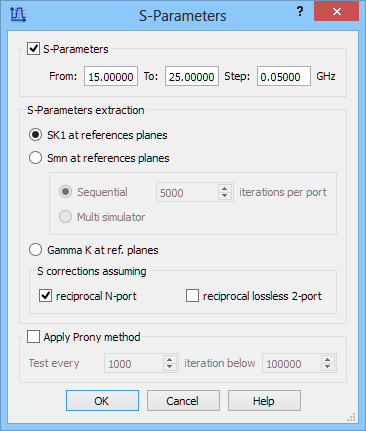Confirm with the OK button
Viewport: 366px width, 431px height.
(x=102, y=401)
